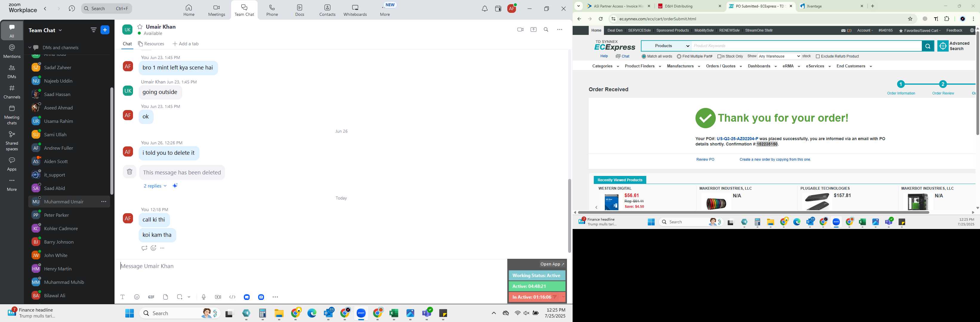
Task: Attach a file to the message
Action: tap(166, 297)
